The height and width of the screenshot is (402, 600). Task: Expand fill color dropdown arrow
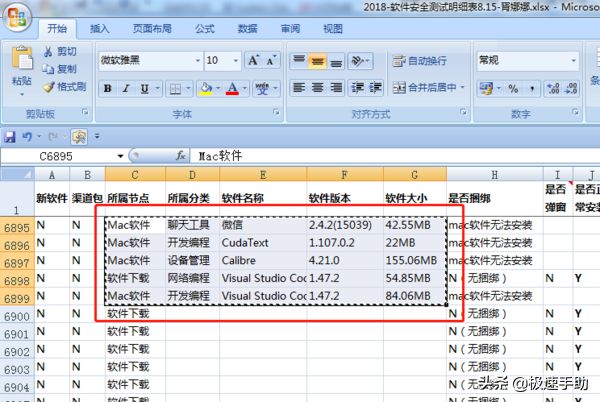pyautogui.click(x=218, y=89)
